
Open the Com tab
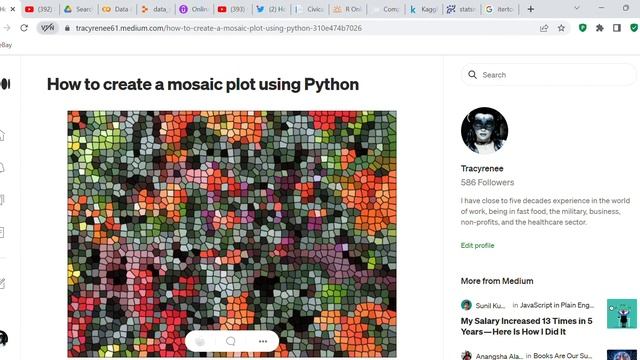(x=386, y=9)
